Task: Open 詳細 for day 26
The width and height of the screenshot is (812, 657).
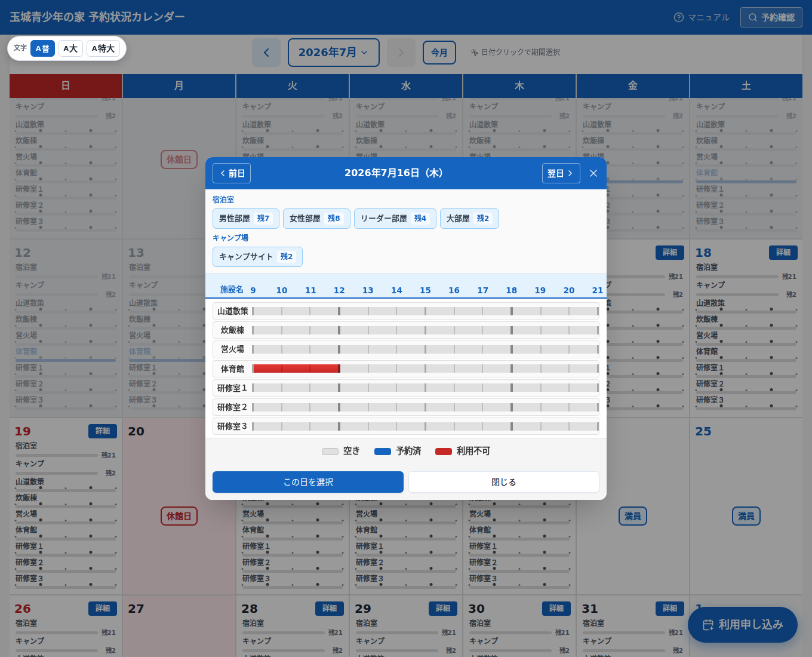Action: pyautogui.click(x=103, y=609)
